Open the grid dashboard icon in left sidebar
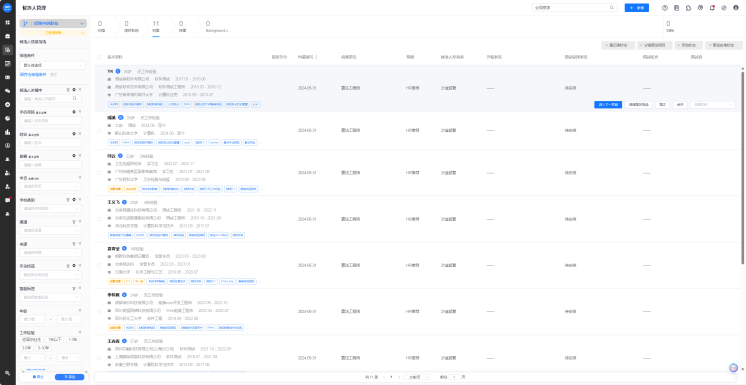The width and height of the screenshot is (746, 385). [x=8, y=22]
